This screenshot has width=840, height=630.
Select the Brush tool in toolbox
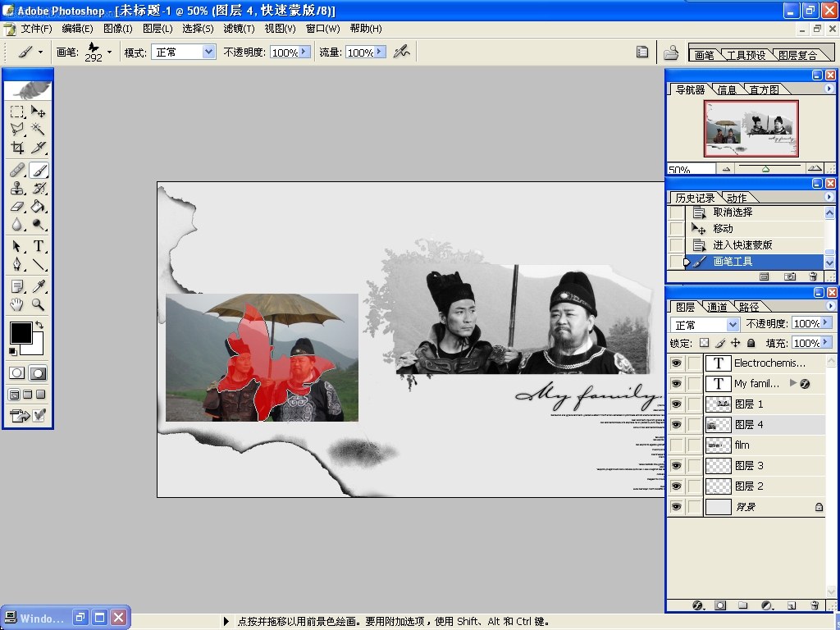(39, 171)
